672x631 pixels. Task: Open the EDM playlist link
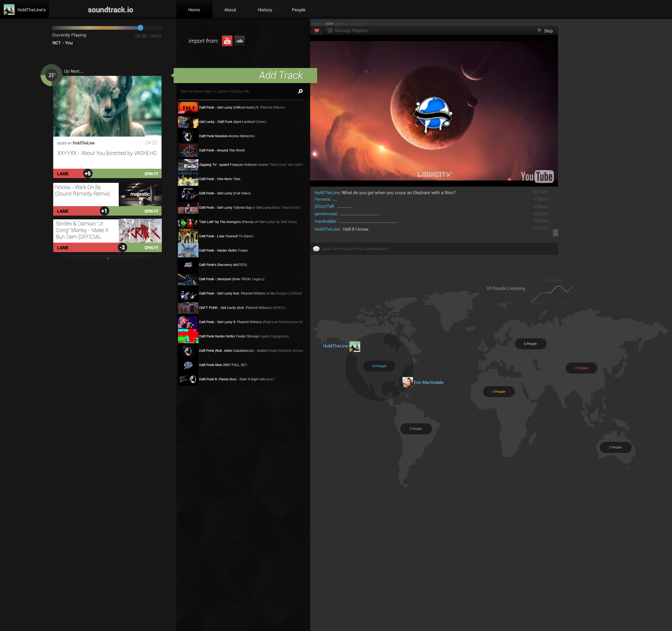pos(329,24)
